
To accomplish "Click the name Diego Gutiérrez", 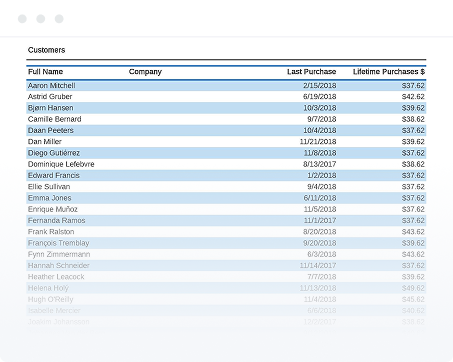I will [54, 153].
